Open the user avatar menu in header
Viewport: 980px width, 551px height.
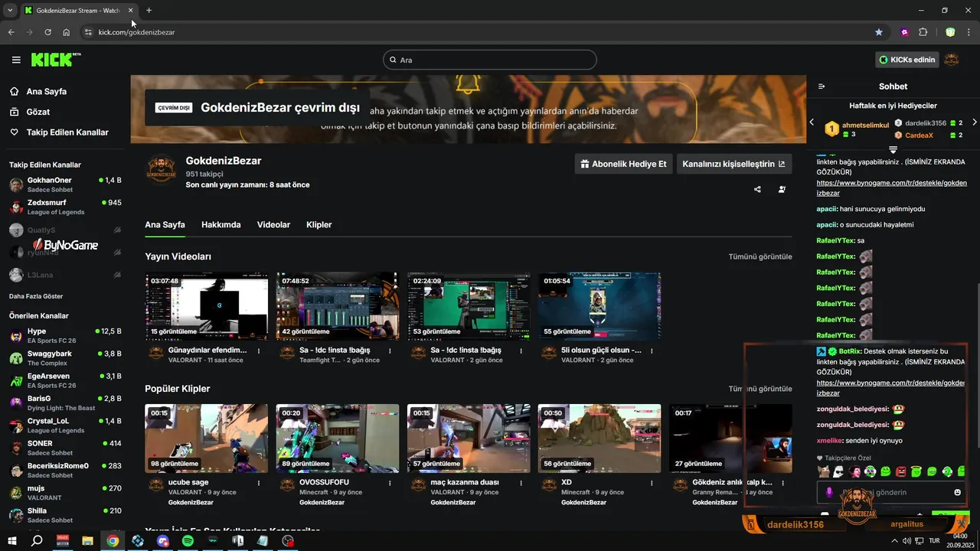pyautogui.click(x=952, y=60)
